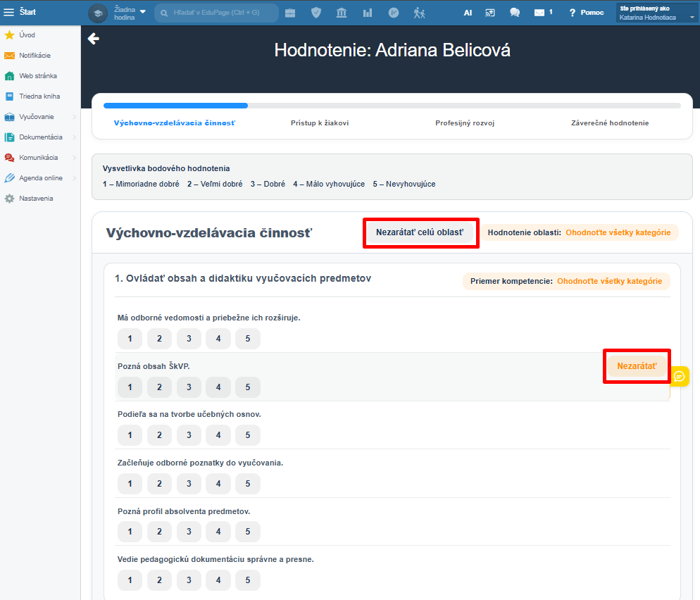Expand the Vyučovanie sidebar submenu arrow
This screenshot has width=700, height=600.
coord(75,117)
